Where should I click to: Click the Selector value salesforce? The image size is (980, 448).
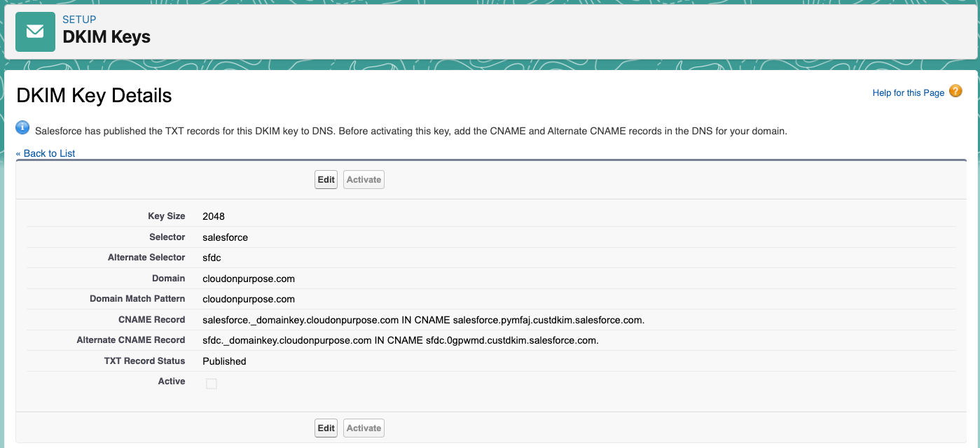coord(225,237)
